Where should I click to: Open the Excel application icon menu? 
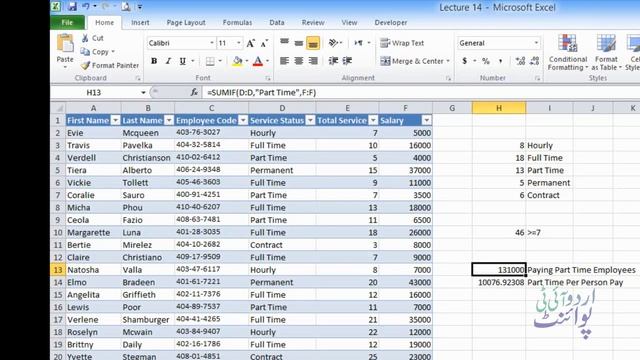point(56,6)
